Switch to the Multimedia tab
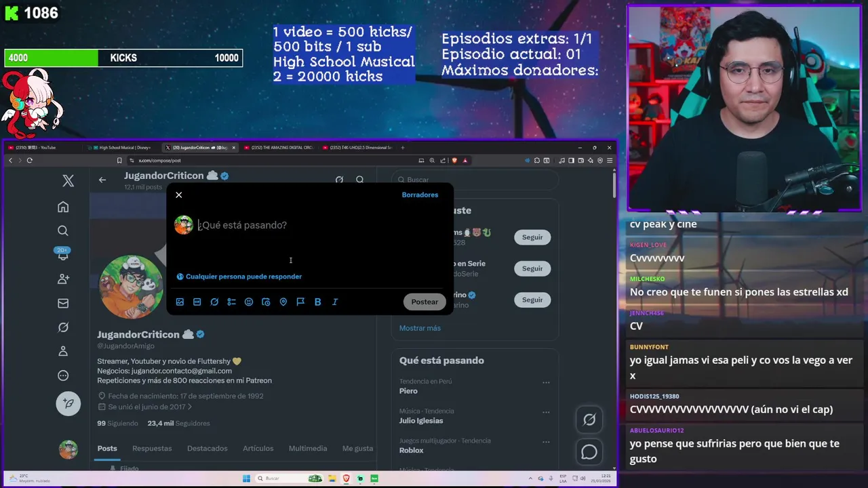 [x=308, y=448]
